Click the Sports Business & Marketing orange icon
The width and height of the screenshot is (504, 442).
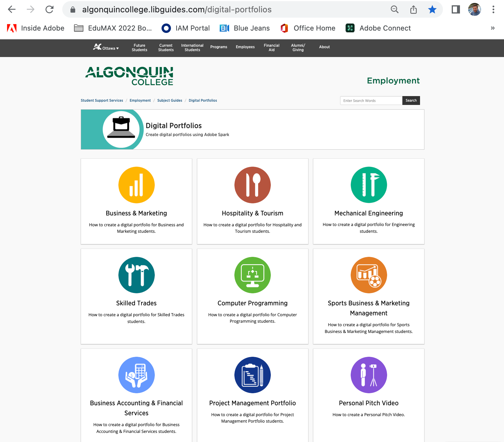[369, 275]
